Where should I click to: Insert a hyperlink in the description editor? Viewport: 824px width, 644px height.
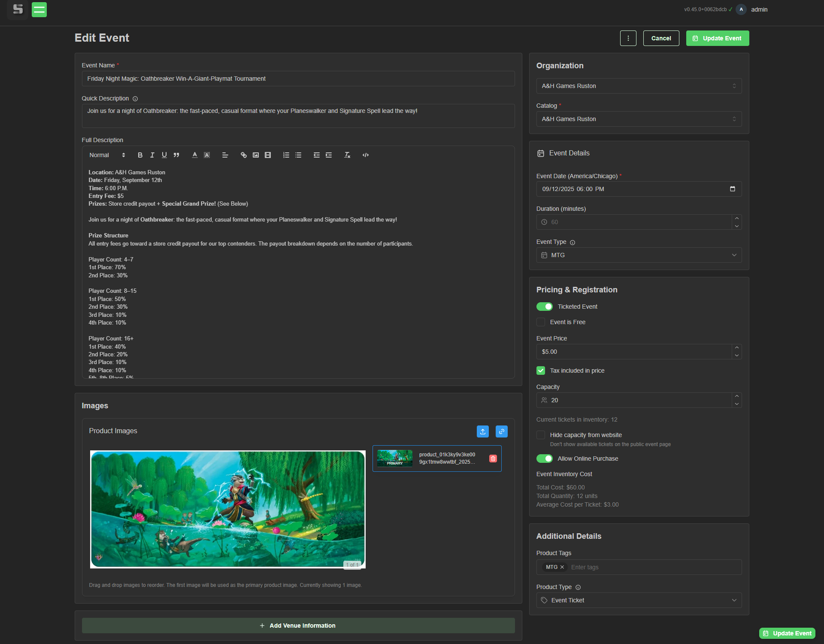coord(243,155)
